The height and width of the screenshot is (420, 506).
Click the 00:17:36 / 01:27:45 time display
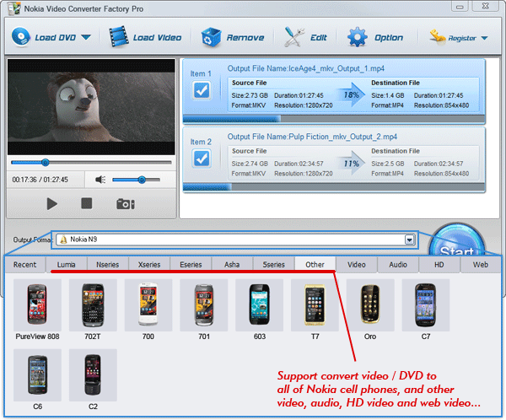(x=40, y=180)
